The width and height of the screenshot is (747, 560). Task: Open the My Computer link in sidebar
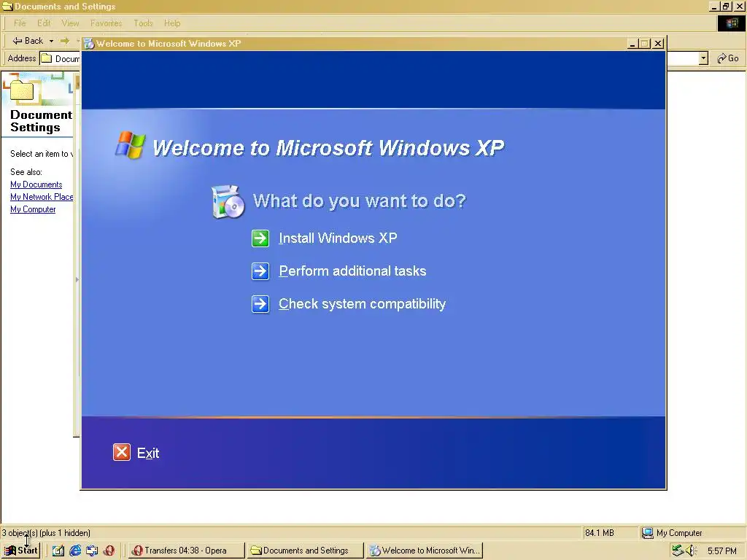pyautogui.click(x=33, y=209)
